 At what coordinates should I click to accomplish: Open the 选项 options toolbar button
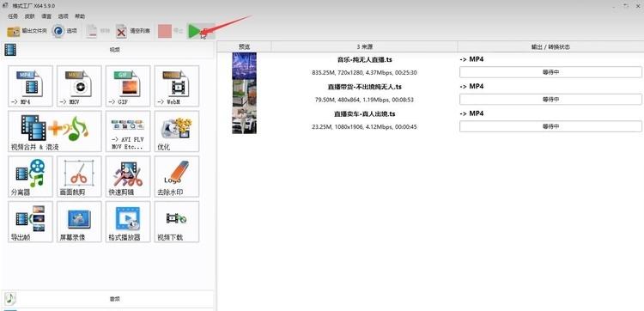(x=65, y=31)
